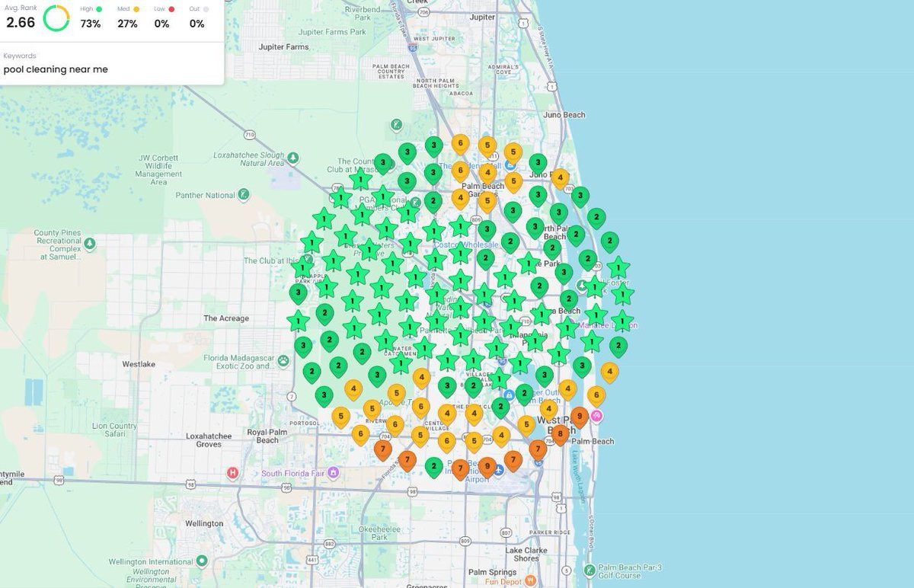Select yellow 6 pin above the pink marker
Image resolution: width=914 pixels, height=588 pixels.
tap(596, 396)
